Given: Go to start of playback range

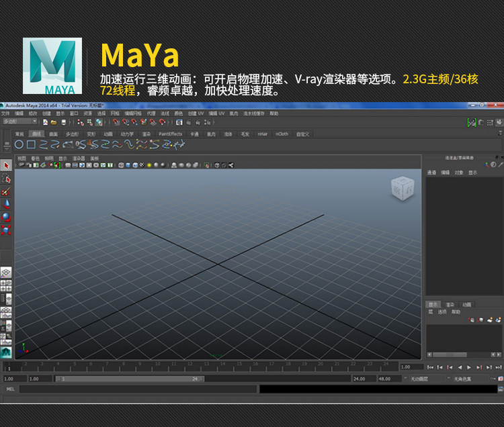Looking at the screenshot, I should [430, 367].
